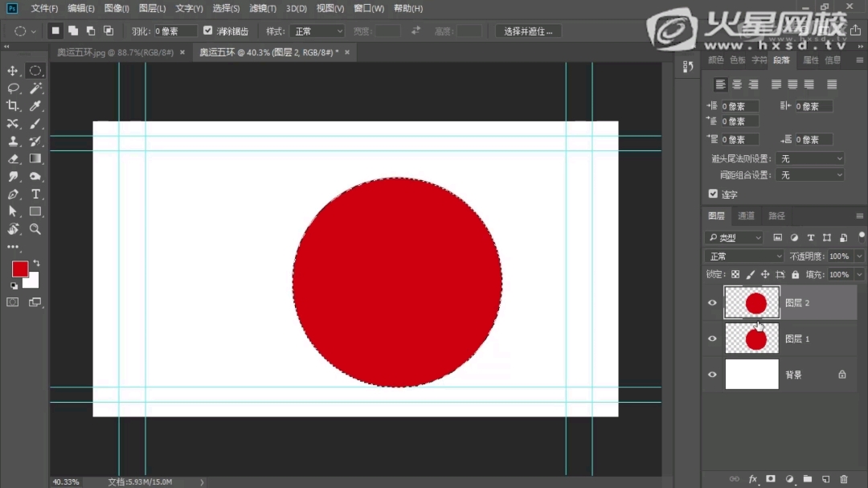Open the layer filter type dropdown
The image size is (868, 488).
pyautogui.click(x=734, y=238)
